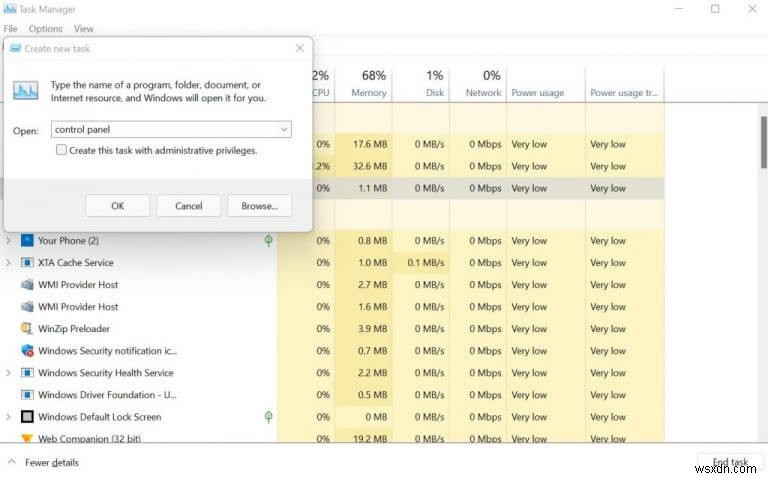768x479 pixels.
Task: Click the Browse... button
Action: pyautogui.click(x=260, y=206)
